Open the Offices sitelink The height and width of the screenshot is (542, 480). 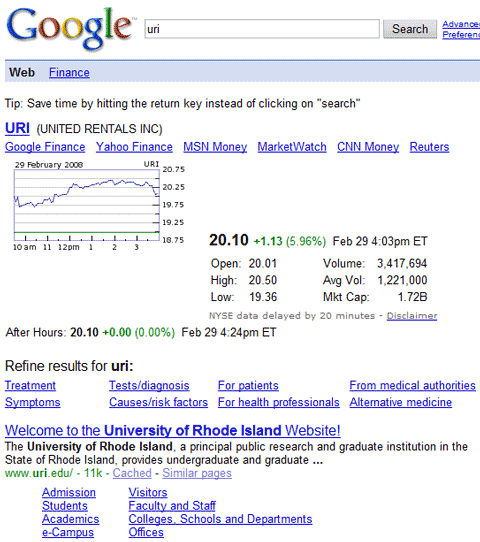[x=146, y=533]
